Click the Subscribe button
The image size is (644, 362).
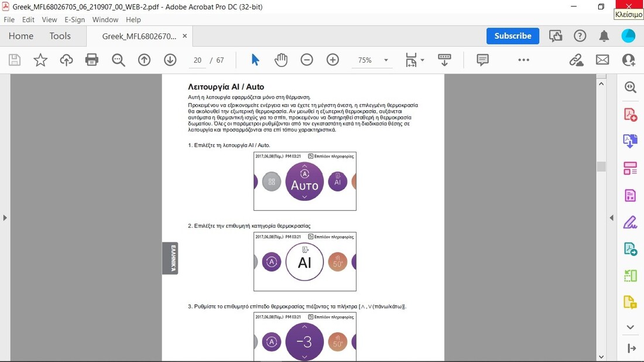point(512,36)
